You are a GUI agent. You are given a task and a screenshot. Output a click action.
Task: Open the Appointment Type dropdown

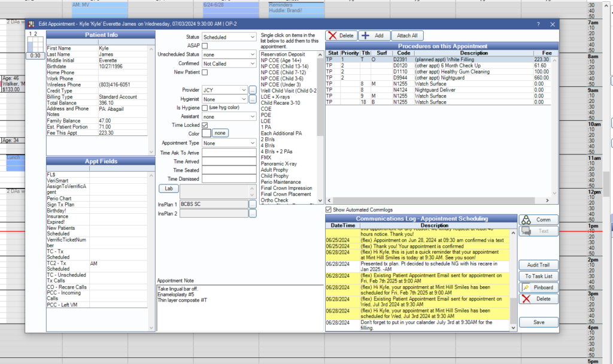click(x=229, y=143)
